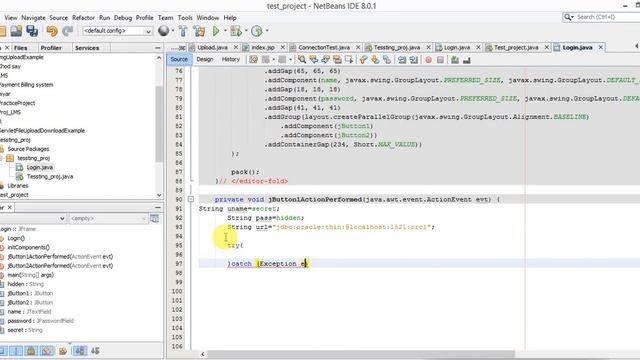Click the horizontal editor scrollbar

click(x=361, y=354)
